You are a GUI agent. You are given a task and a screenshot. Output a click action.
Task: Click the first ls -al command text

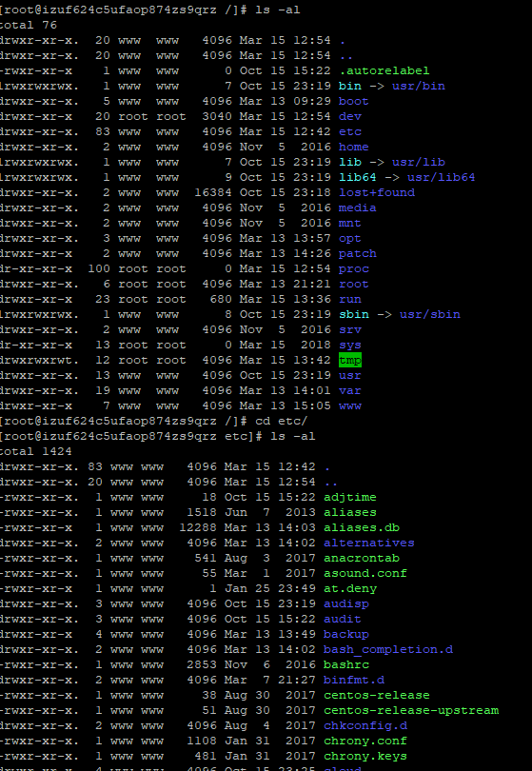click(277, 10)
